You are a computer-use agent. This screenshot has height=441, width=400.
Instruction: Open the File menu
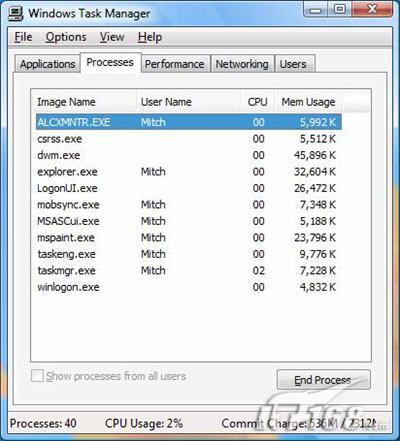(23, 37)
